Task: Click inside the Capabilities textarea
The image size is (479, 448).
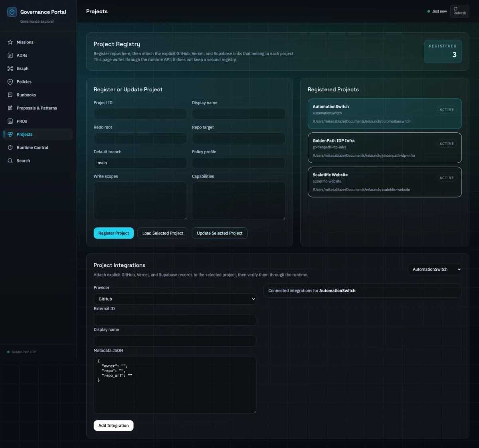Action: click(x=239, y=201)
